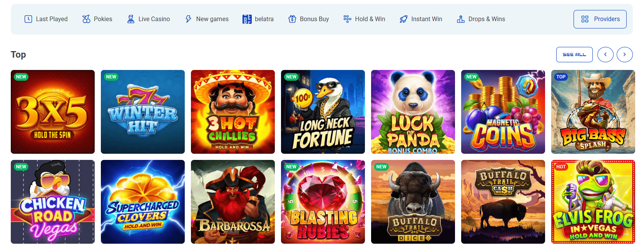
Task: Show the New games category
Action: [207, 19]
